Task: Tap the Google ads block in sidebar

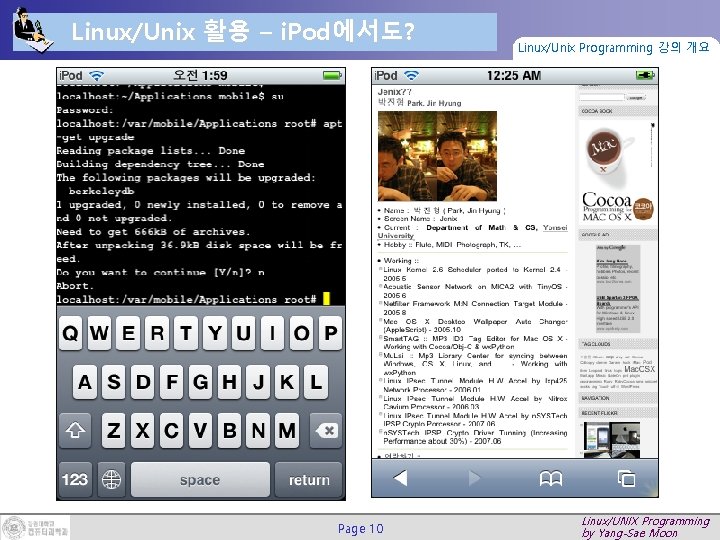Action: pos(618,288)
